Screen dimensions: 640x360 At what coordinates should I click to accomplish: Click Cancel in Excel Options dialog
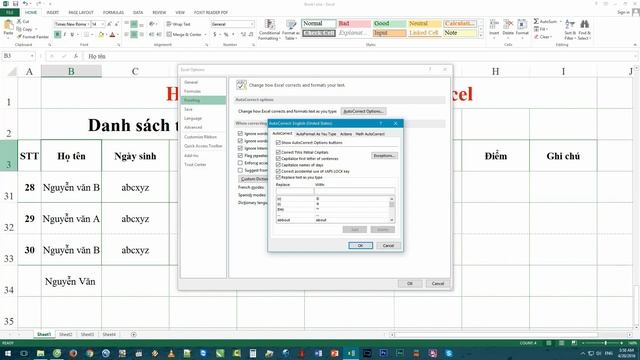pyautogui.click(x=438, y=283)
